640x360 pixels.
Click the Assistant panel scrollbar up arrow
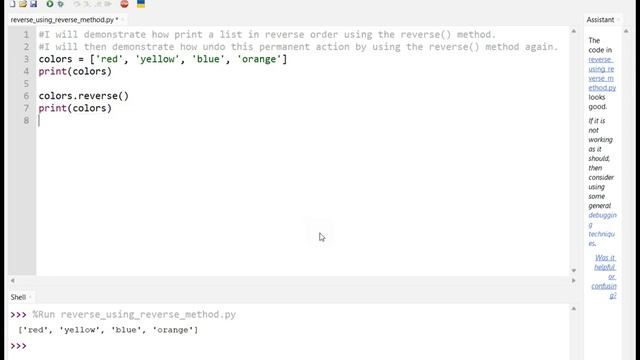pyautogui.click(x=626, y=31)
